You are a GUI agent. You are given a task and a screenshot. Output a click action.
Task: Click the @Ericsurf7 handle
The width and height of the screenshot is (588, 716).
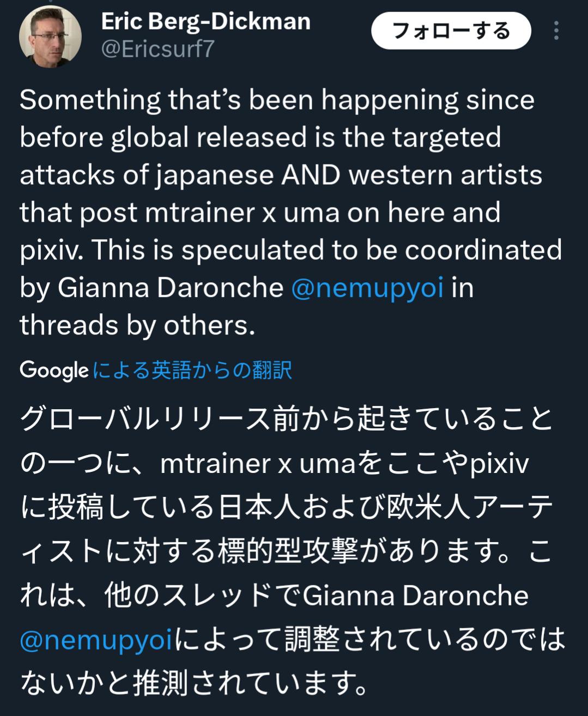click(x=157, y=49)
